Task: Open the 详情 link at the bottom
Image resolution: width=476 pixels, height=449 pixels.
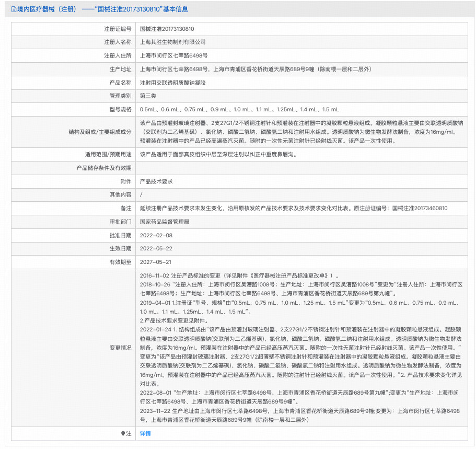Action: click(145, 434)
